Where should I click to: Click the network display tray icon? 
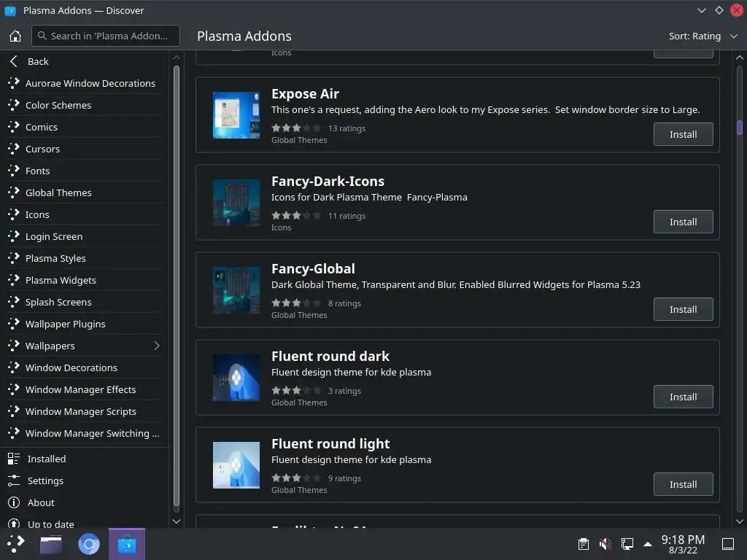tap(627, 544)
